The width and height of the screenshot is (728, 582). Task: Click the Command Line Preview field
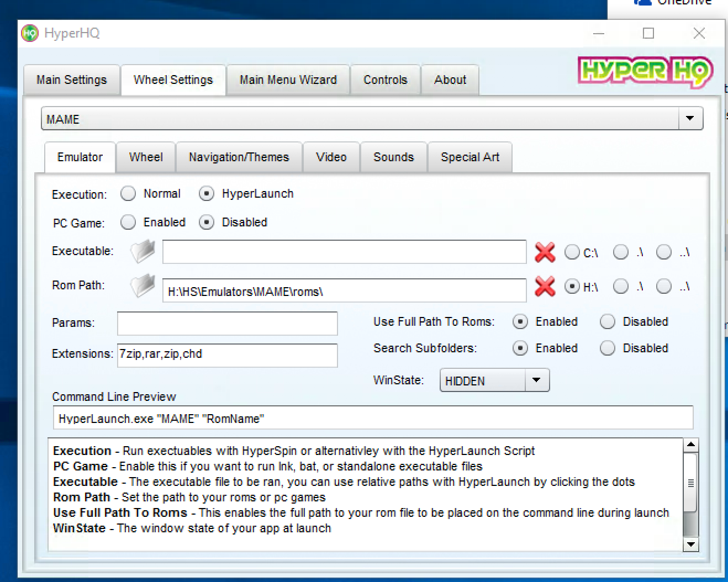point(373,417)
